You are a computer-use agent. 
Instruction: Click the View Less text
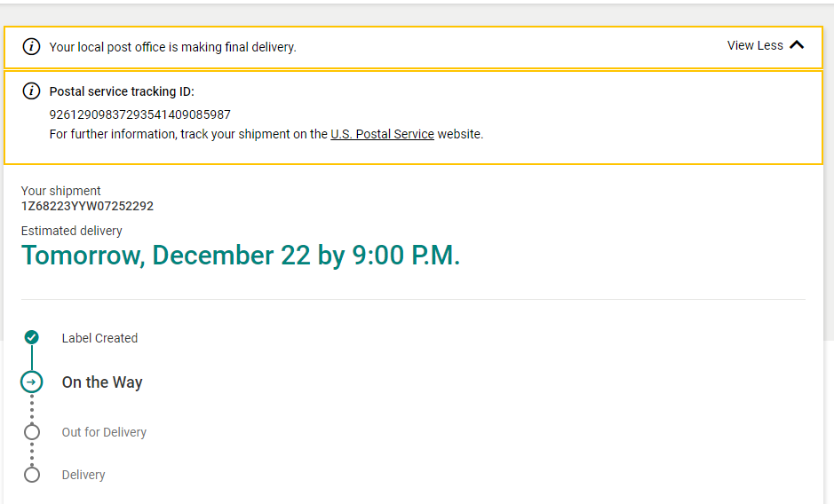pyautogui.click(x=755, y=45)
